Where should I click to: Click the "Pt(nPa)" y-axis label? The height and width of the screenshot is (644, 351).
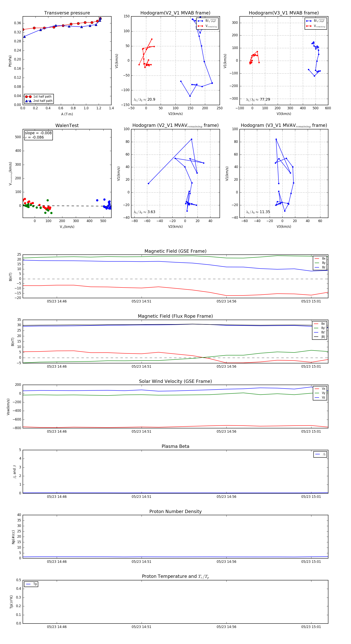10,61
